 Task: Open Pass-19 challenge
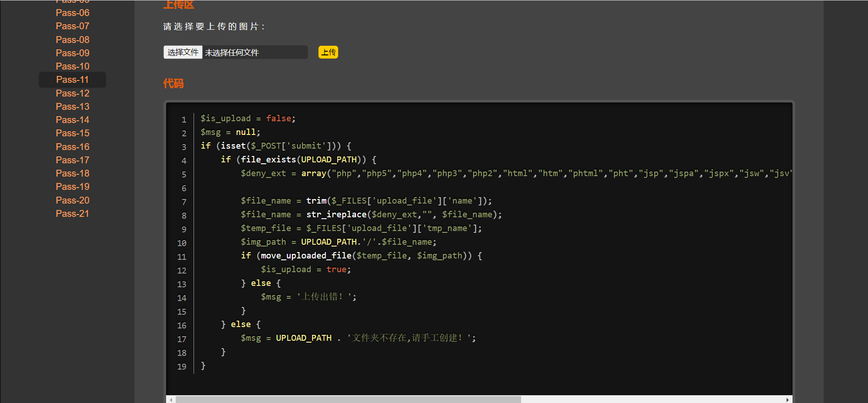[x=72, y=187]
